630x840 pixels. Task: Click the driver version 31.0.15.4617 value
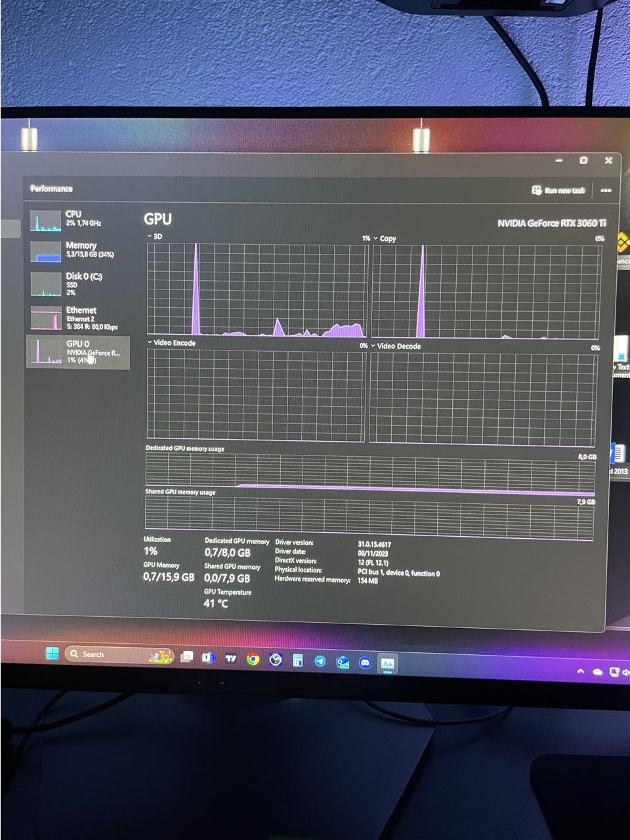point(374,544)
